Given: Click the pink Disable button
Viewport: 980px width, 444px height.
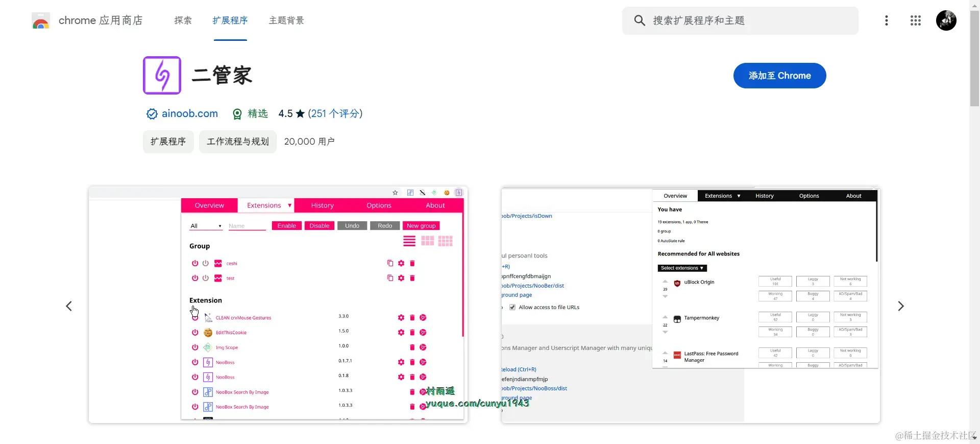Looking at the screenshot, I should (x=320, y=226).
